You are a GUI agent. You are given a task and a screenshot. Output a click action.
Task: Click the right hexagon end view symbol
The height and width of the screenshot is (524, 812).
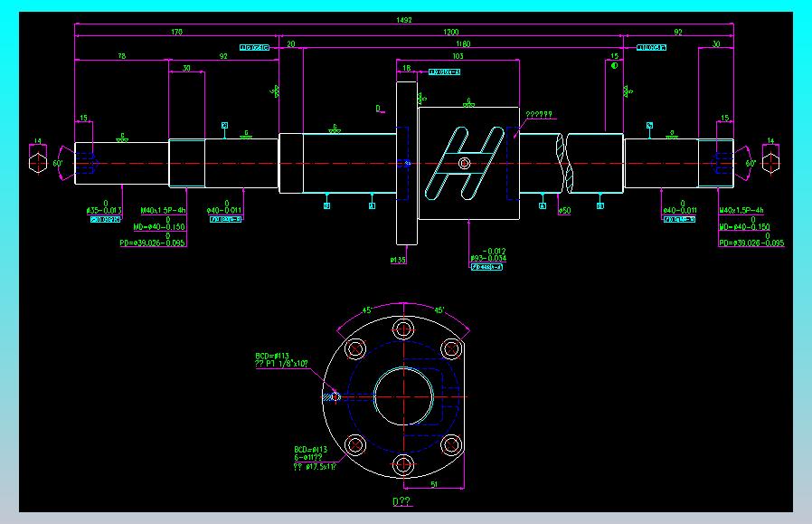[770, 162]
